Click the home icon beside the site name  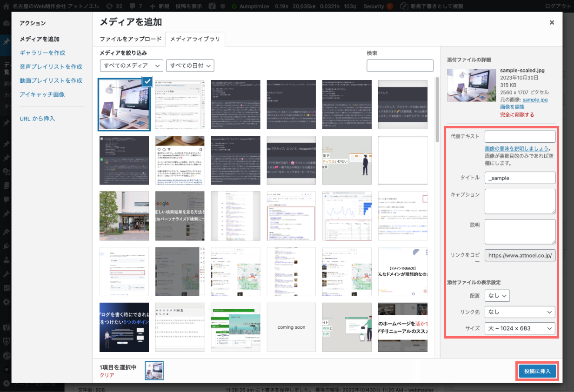7,7
